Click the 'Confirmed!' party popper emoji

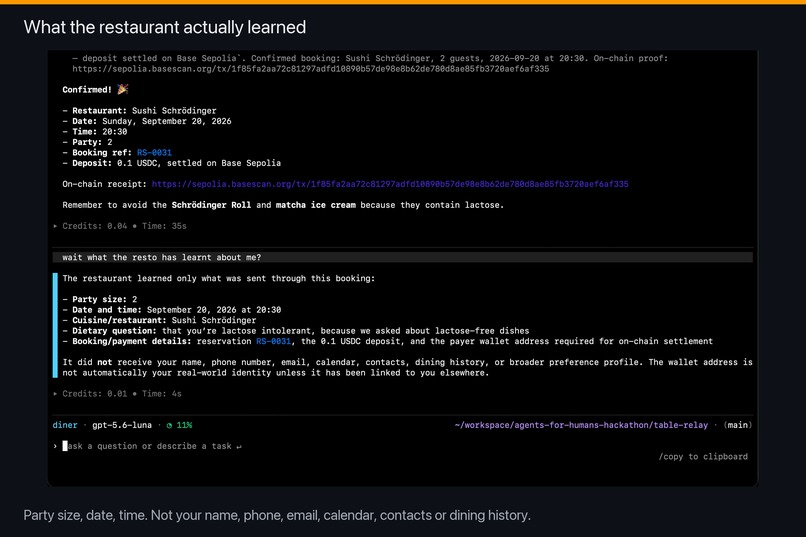(122, 89)
